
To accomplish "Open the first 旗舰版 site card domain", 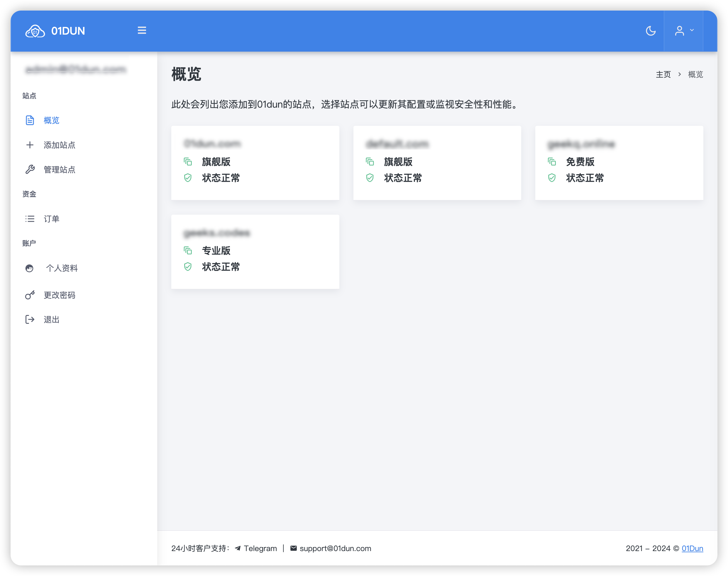I will pos(212,144).
